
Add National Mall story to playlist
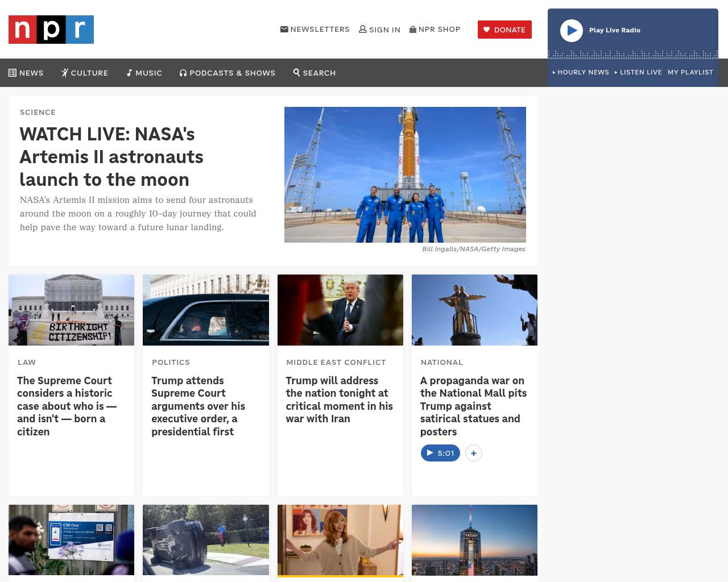[x=474, y=453]
